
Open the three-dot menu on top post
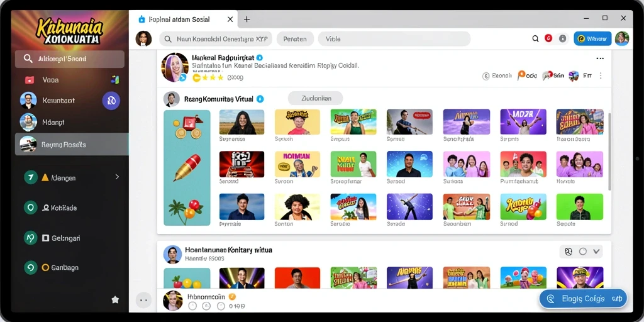(600, 58)
